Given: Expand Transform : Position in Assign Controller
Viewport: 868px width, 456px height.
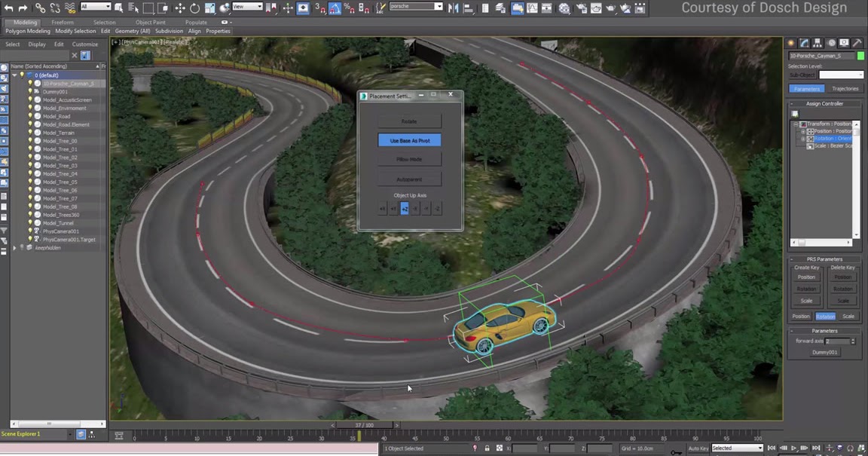Looking at the screenshot, I should tap(795, 124).
